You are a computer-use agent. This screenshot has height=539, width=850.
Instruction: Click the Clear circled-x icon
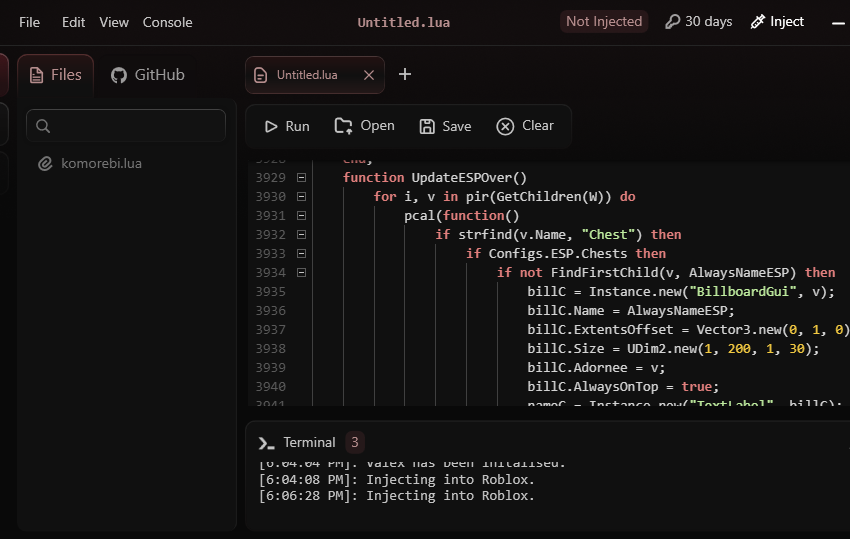click(505, 126)
